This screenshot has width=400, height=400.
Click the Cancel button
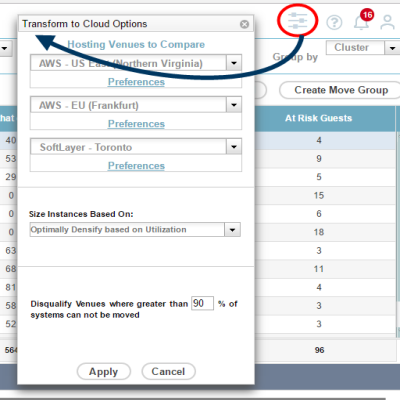click(x=168, y=371)
